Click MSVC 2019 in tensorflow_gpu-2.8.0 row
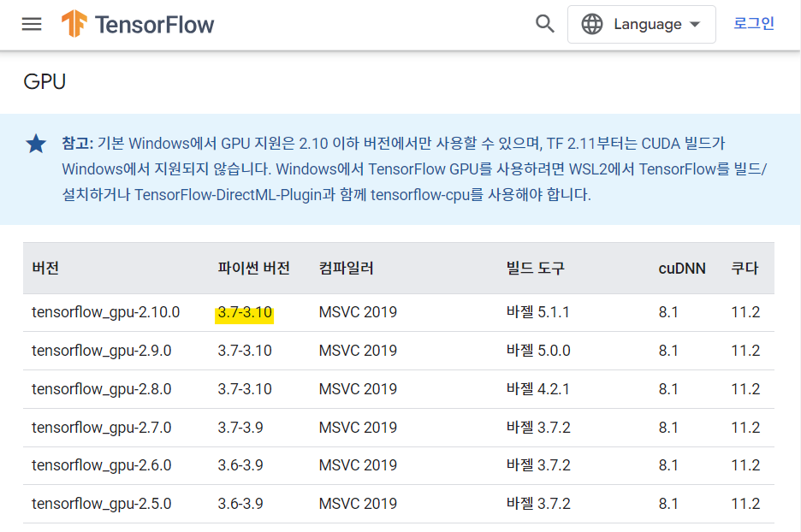Screen dimensions: 801x532 (x=358, y=389)
